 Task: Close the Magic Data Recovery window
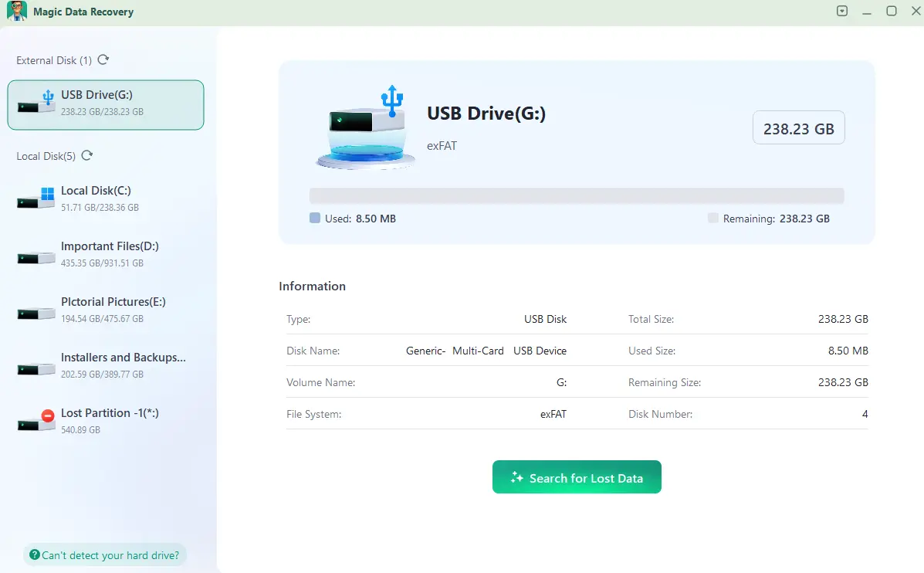pos(916,12)
